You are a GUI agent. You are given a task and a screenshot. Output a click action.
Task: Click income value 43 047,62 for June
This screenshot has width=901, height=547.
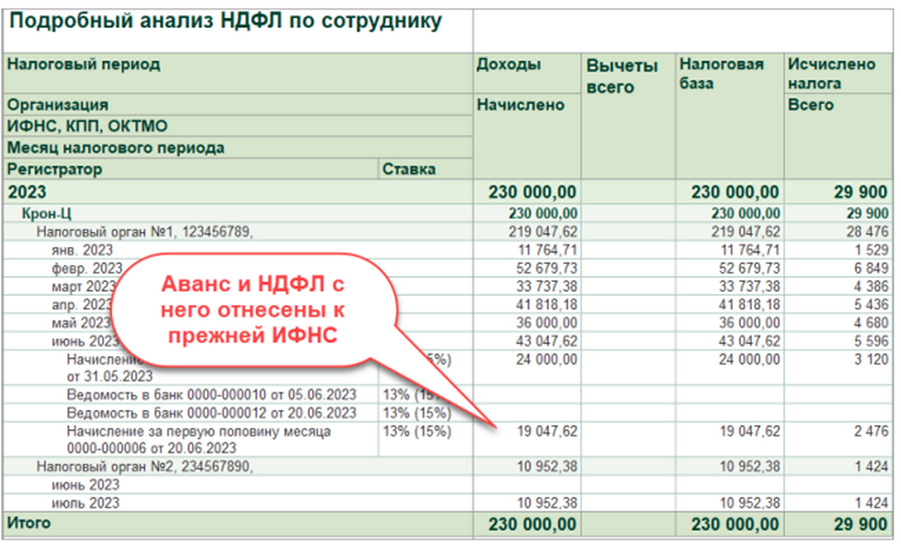(x=546, y=341)
